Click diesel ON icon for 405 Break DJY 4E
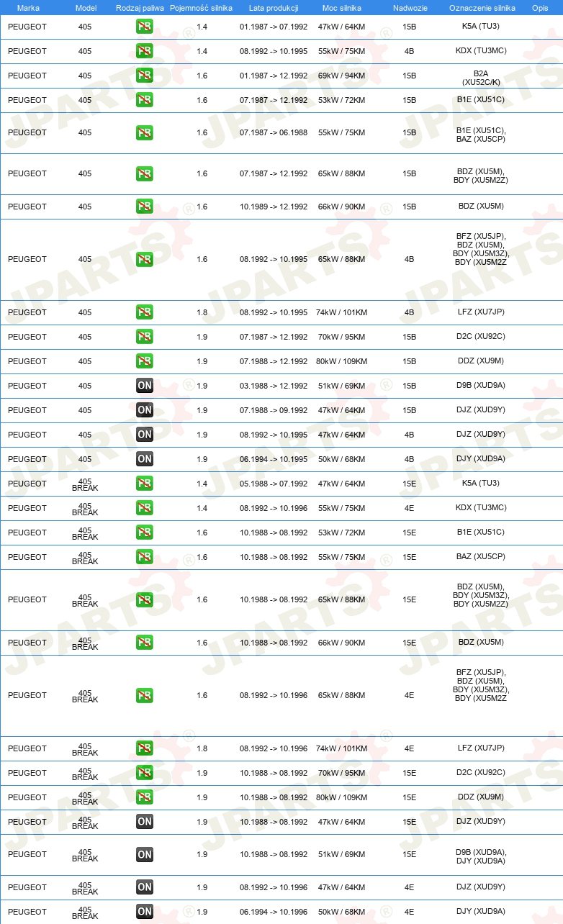Screen dimensions: 563x924 point(144,912)
